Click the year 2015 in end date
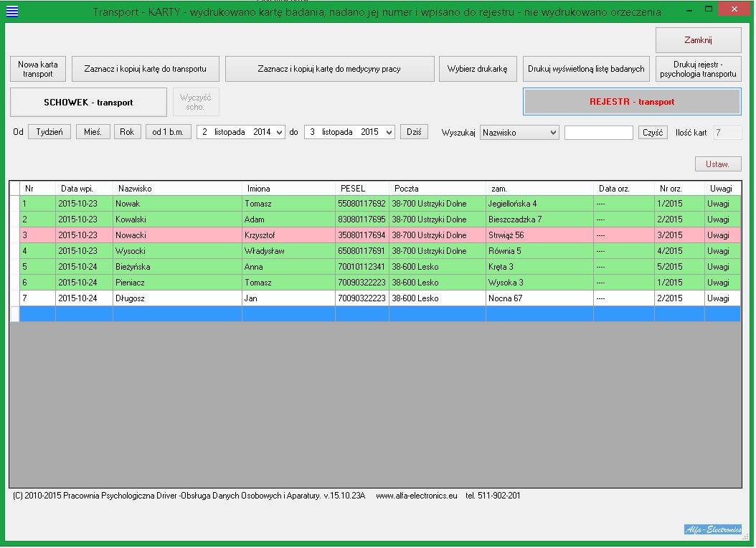This screenshot has height=548, width=756. click(x=370, y=132)
